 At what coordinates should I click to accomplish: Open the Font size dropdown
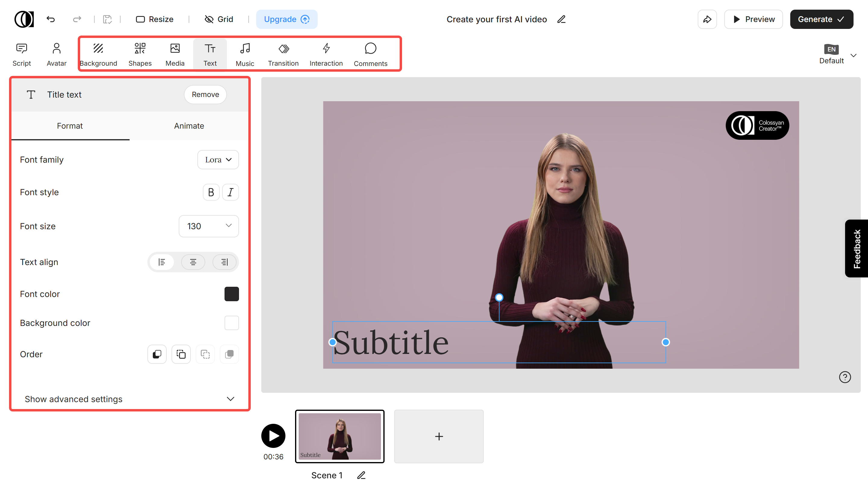pos(208,226)
